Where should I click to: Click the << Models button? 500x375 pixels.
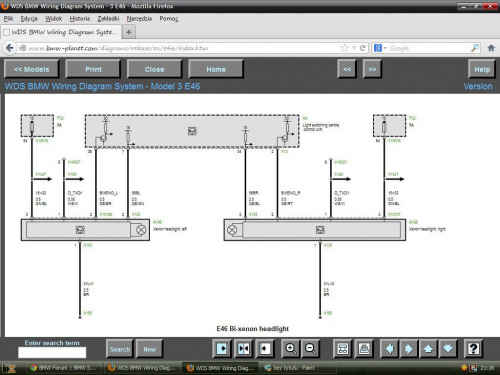tap(32, 69)
